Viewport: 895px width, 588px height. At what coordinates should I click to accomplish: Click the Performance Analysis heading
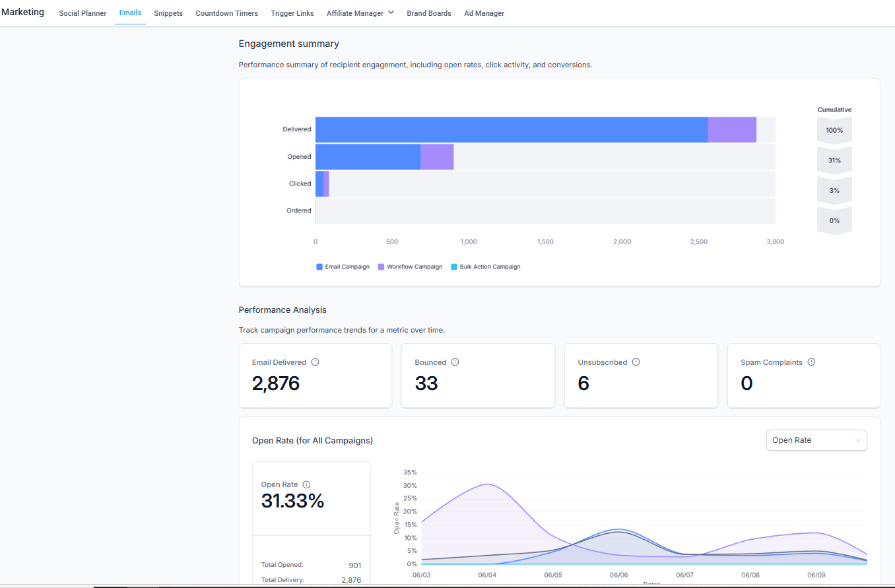pyautogui.click(x=282, y=310)
